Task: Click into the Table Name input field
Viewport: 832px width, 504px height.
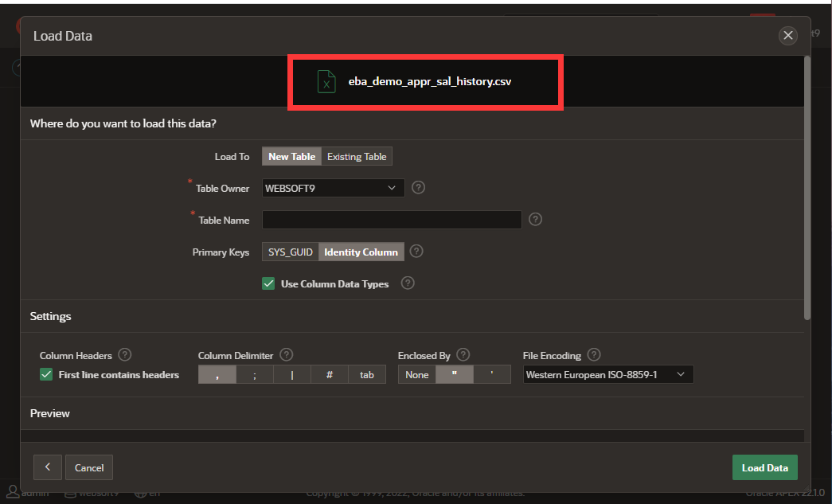Action: pos(392,220)
